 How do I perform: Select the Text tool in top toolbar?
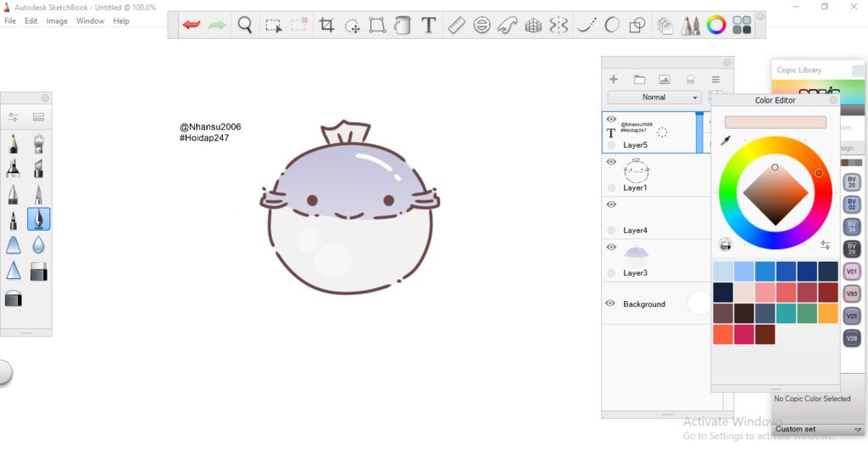tap(428, 25)
